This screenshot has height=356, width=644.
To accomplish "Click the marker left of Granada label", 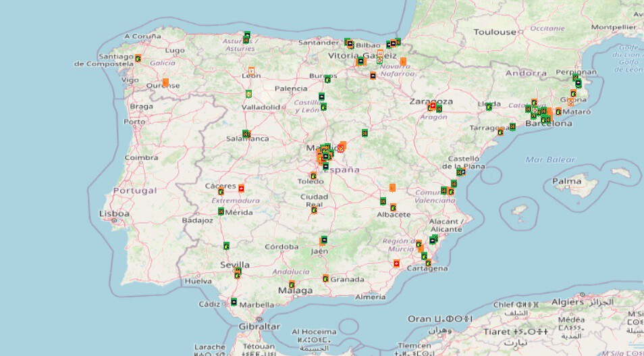I will 325,278.
